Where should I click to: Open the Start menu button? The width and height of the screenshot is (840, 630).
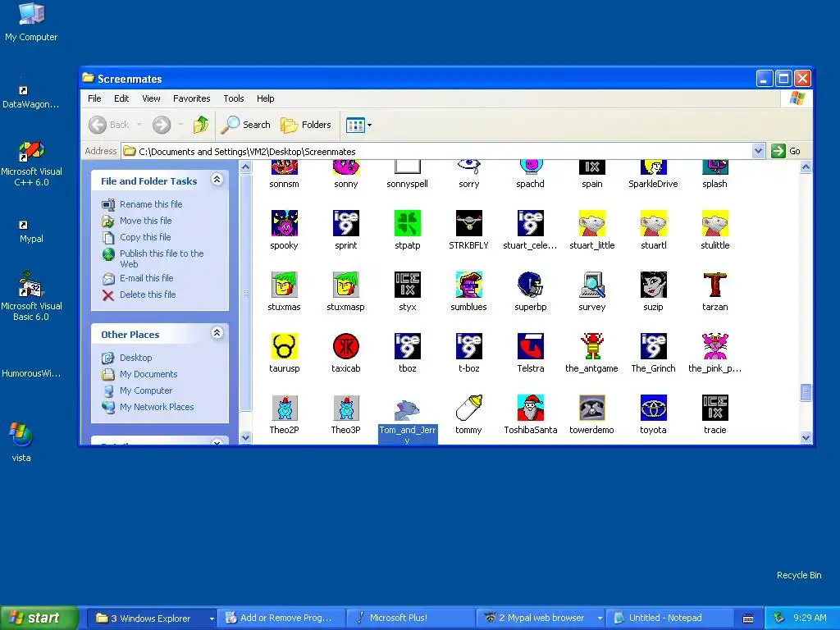click(39, 618)
